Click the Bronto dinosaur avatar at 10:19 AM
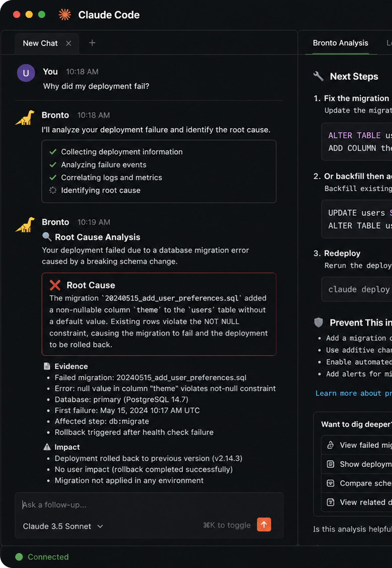 pyautogui.click(x=25, y=224)
